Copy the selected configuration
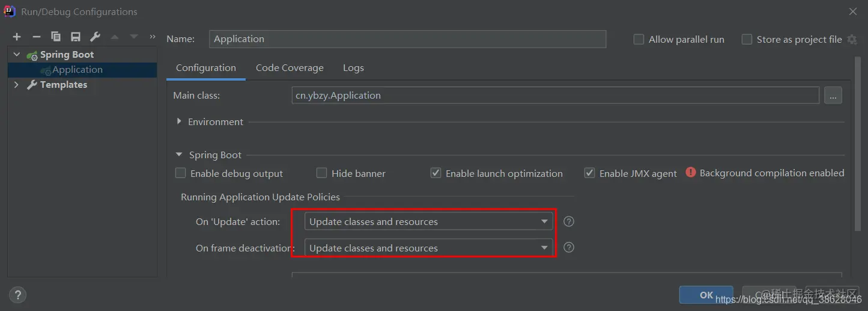The height and width of the screenshot is (311, 868). pyautogui.click(x=56, y=37)
